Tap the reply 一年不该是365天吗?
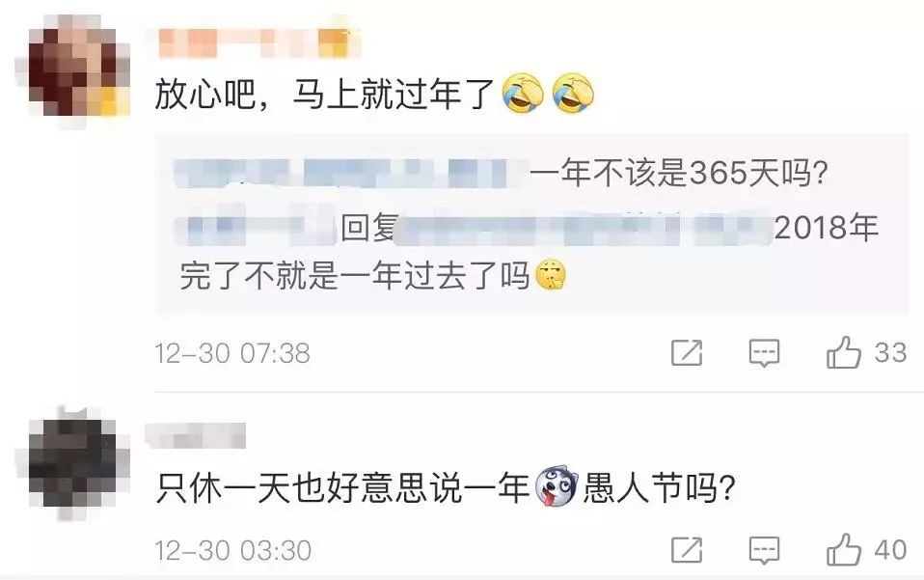The width and height of the screenshot is (924, 580). click(x=679, y=174)
